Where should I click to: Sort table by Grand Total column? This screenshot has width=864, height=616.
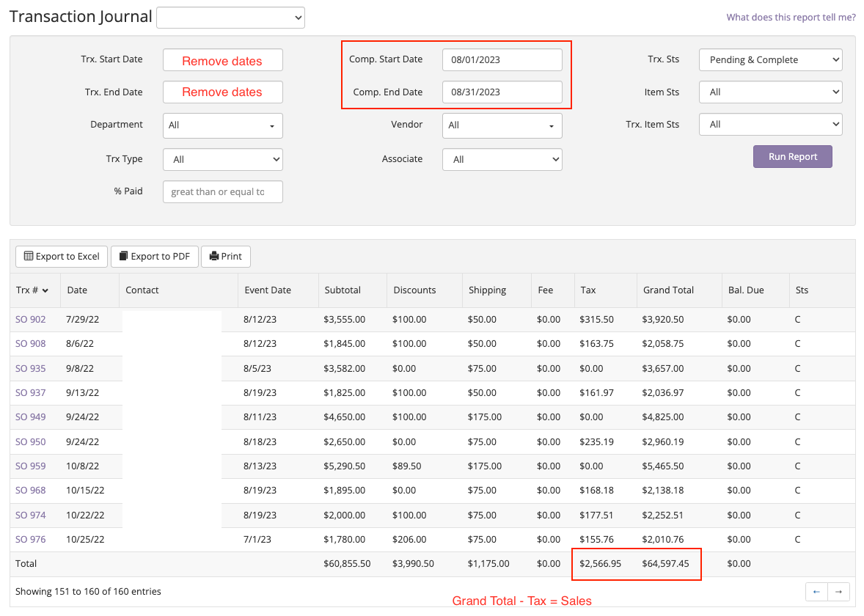pyautogui.click(x=668, y=290)
